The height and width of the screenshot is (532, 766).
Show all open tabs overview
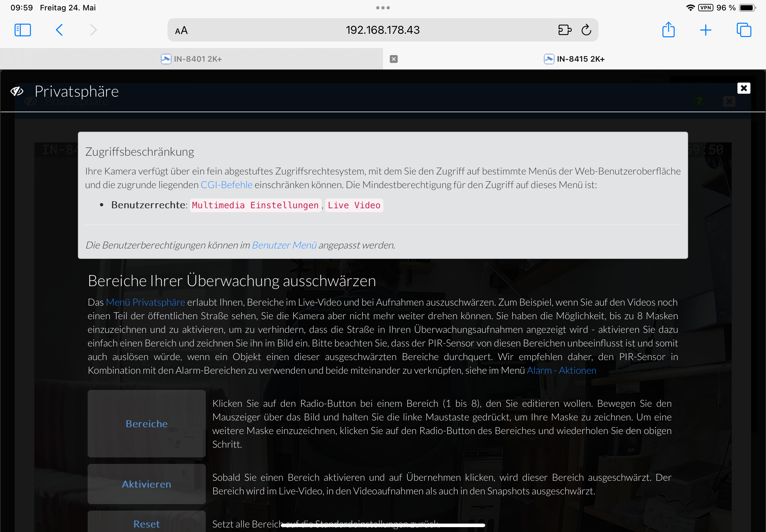[744, 30]
